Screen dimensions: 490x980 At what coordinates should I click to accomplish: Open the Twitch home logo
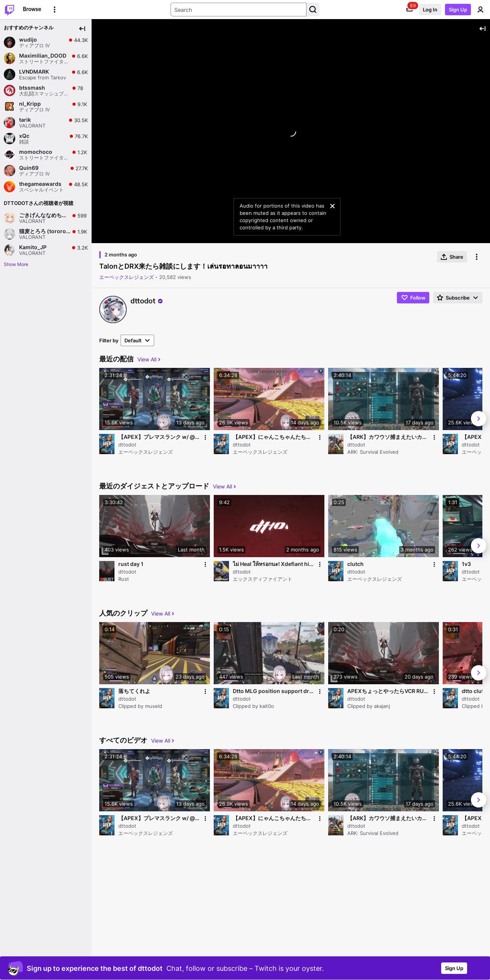(x=10, y=10)
